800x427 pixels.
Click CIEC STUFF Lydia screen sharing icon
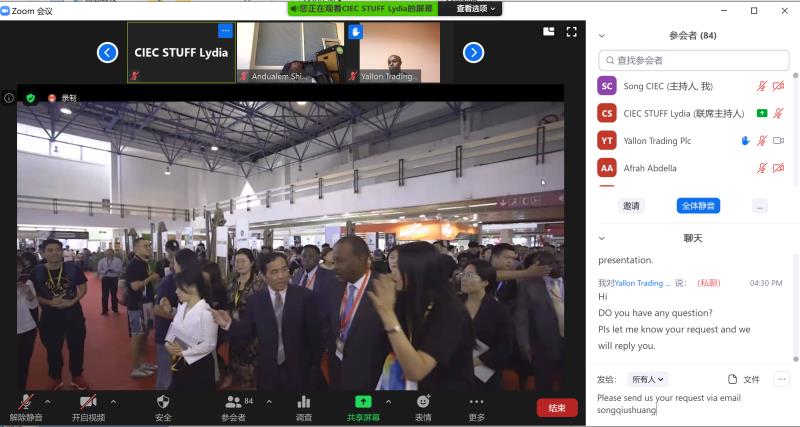click(762, 113)
